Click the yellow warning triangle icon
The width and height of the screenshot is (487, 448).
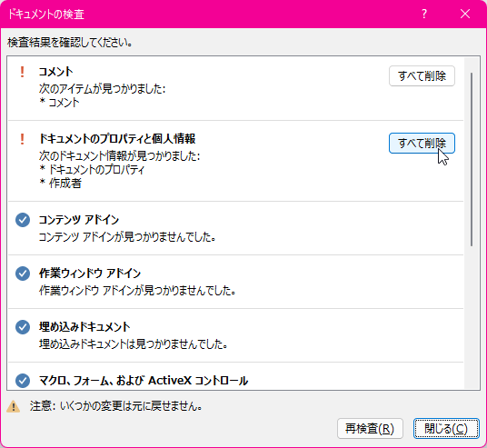pyautogui.click(x=14, y=406)
